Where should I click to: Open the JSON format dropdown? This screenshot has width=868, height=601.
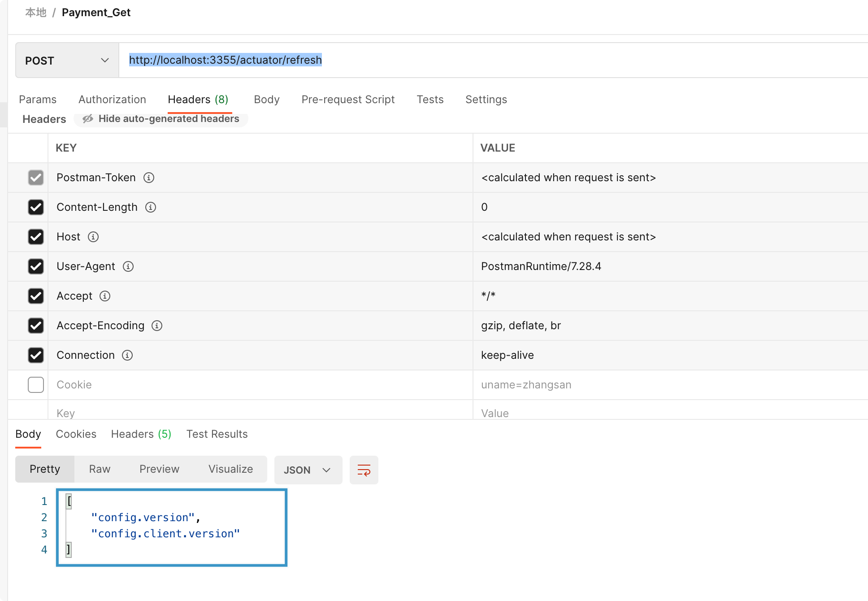click(308, 470)
